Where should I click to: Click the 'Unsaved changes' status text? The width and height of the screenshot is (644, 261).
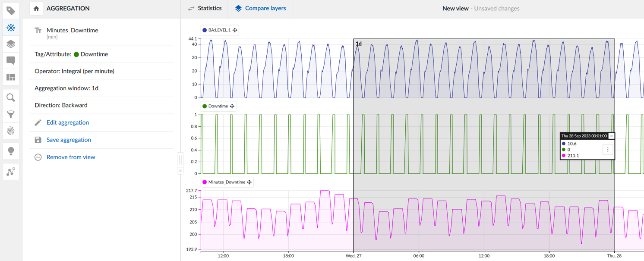coord(497,8)
